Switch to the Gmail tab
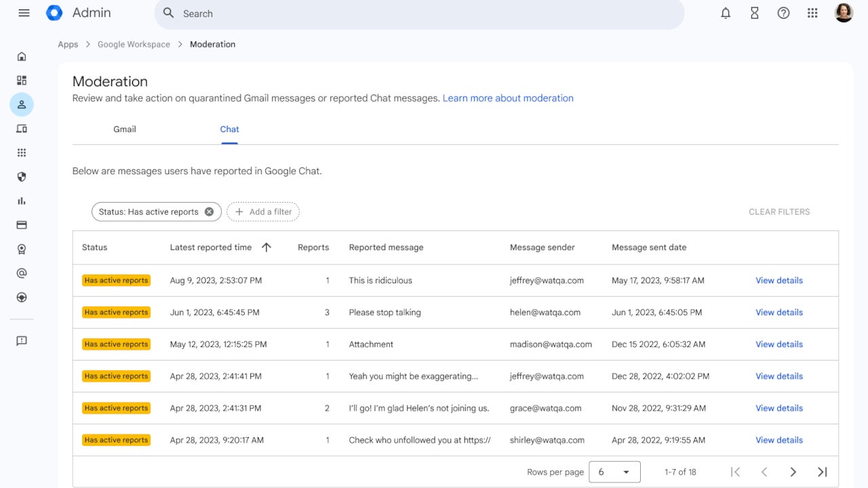Image resolution: width=868 pixels, height=488 pixels. click(x=125, y=129)
